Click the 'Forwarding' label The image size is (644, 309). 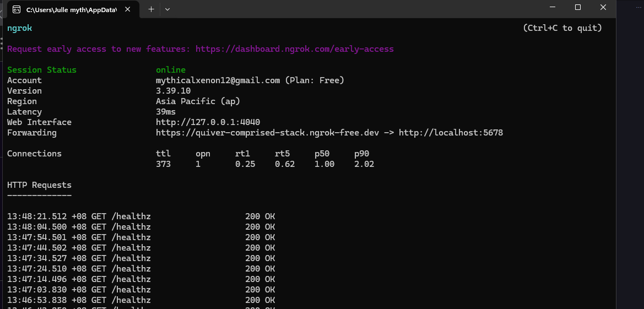click(x=31, y=133)
